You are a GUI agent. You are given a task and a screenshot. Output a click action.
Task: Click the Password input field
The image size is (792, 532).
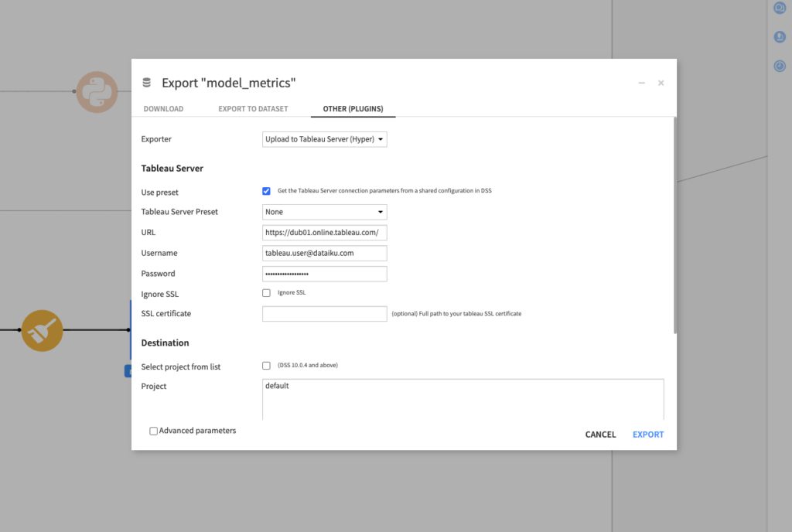[324, 273]
